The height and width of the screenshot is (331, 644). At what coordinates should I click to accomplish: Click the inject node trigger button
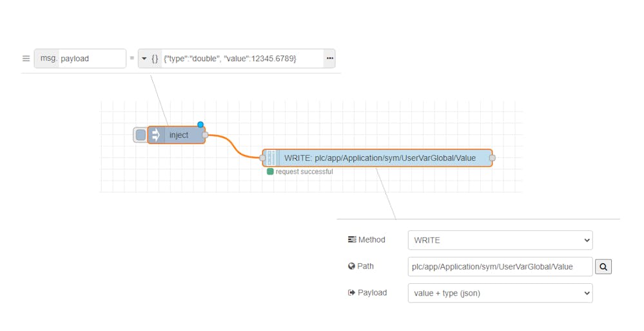coord(141,135)
